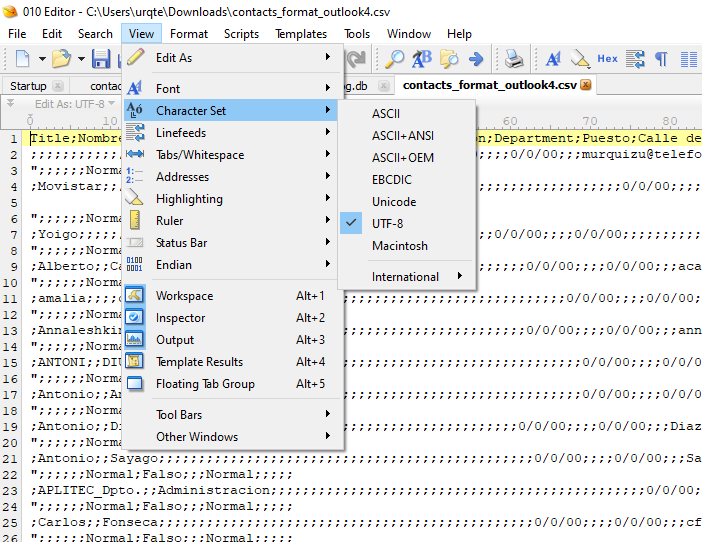
Task: Toggle Output panel via View menu
Action: 175,340
